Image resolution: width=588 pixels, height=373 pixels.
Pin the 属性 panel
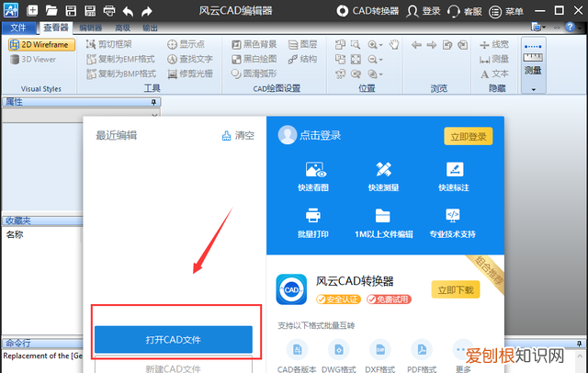153,102
